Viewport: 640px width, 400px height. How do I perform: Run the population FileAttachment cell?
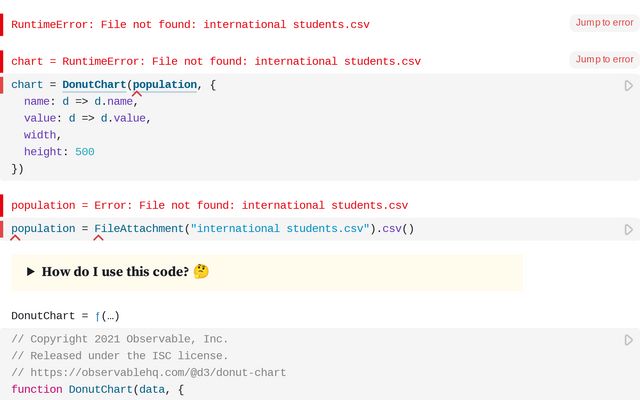click(x=628, y=229)
